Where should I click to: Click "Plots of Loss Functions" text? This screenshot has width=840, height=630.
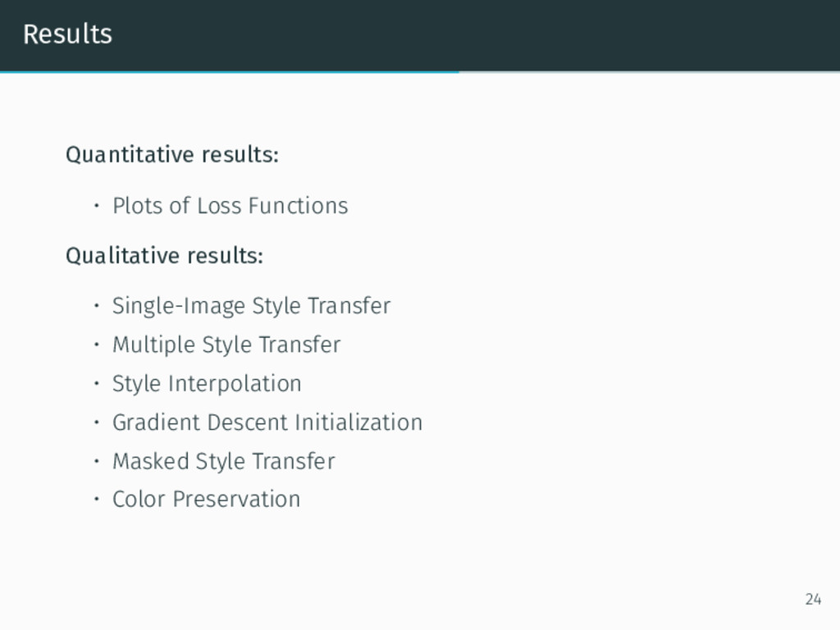click(231, 206)
